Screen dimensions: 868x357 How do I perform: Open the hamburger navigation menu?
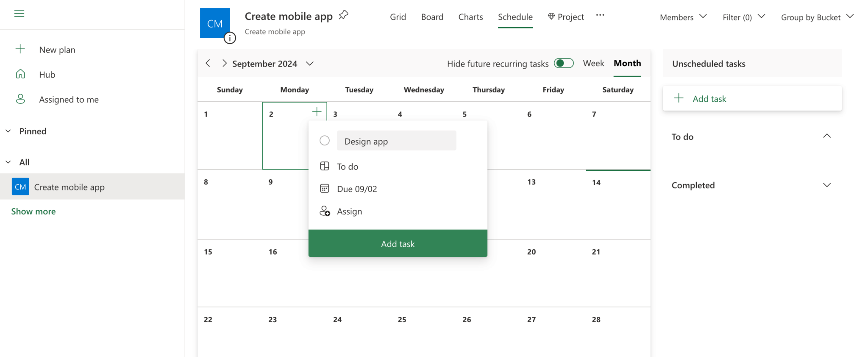(x=19, y=14)
